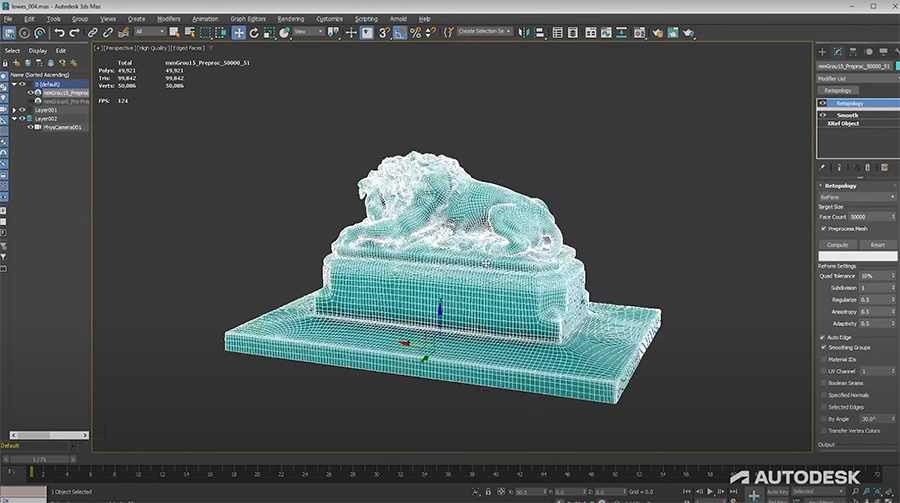
Task: Open the Scene Explorer toggle icon
Action: (x=557, y=33)
